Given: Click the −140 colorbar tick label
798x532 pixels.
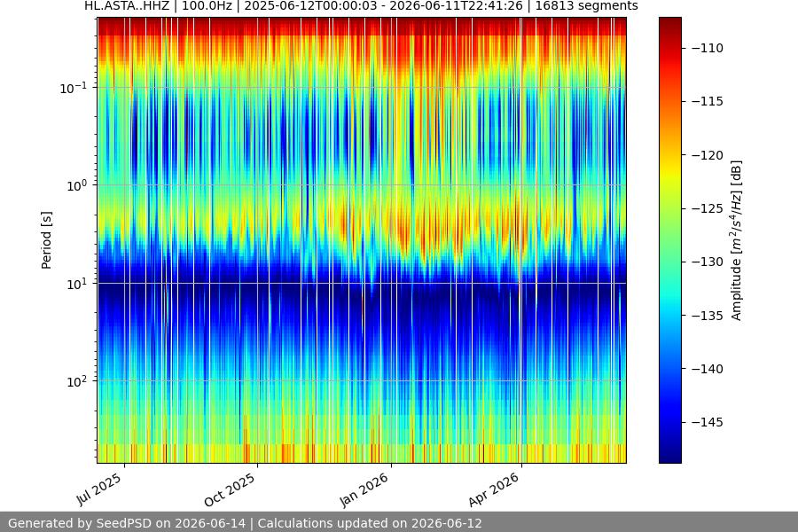Looking at the screenshot, I should [x=708, y=369].
